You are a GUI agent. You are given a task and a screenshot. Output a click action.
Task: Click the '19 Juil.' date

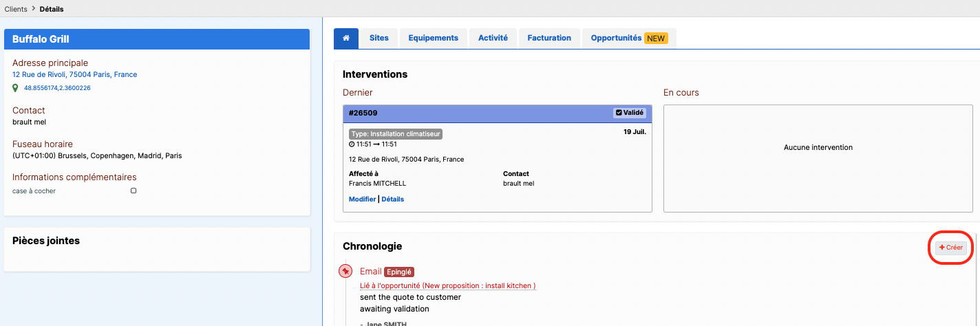pos(635,131)
